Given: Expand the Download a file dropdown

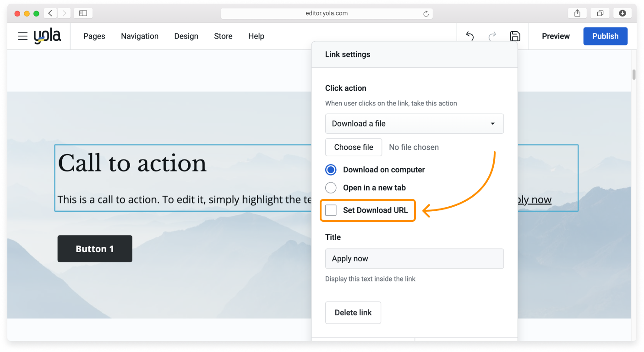Looking at the screenshot, I should (414, 124).
